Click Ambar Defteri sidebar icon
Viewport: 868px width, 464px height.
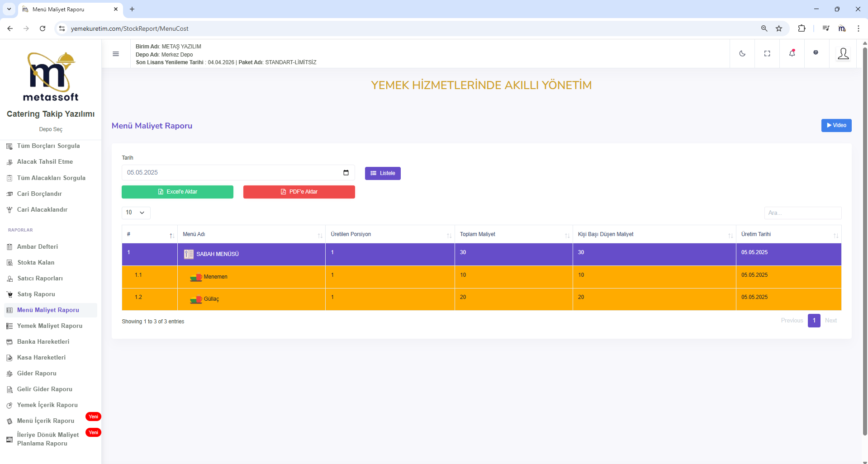[9, 247]
